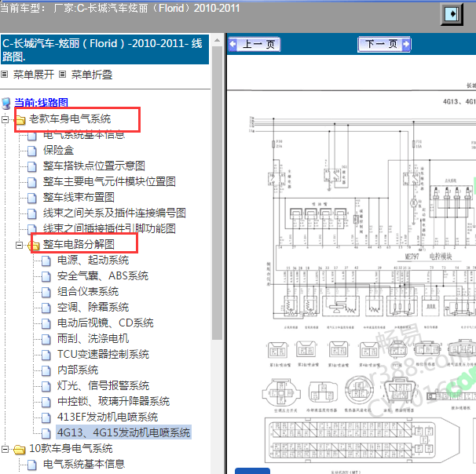Image resolution: width=476 pixels, height=474 pixels.
Task: Click document icon next to 413EF发动机电喷系统
Action: click(46, 418)
